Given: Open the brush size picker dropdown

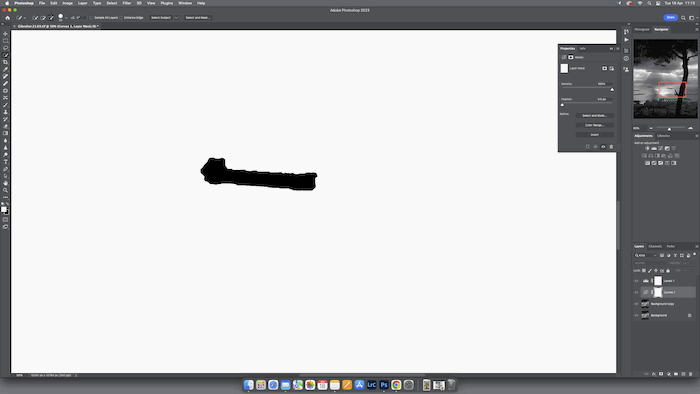Looking at the screenshot, I should tap(66, 18).
